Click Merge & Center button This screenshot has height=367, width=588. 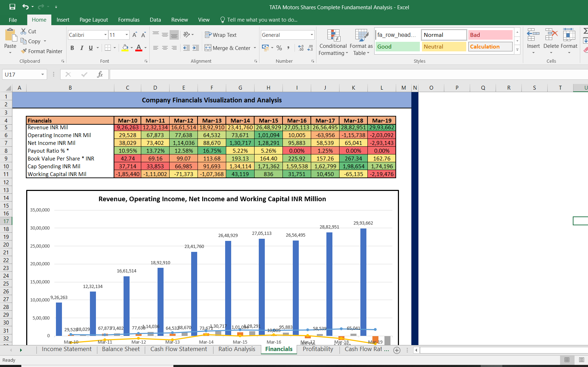coord(228,48)
